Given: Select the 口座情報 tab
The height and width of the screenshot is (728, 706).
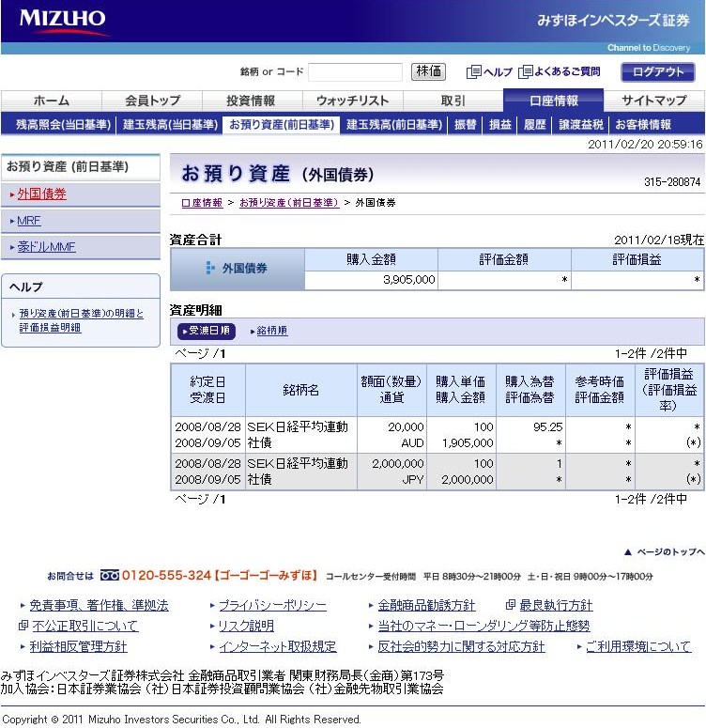Looking at the screenshot, I should [x=553, y=101].
